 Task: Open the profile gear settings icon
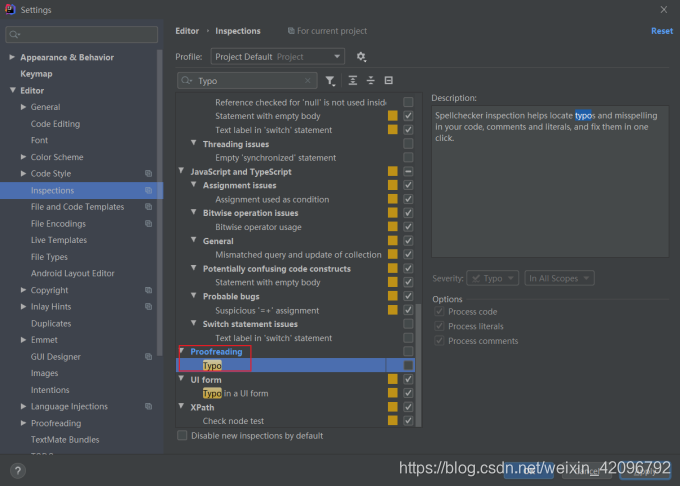[361, 56]
